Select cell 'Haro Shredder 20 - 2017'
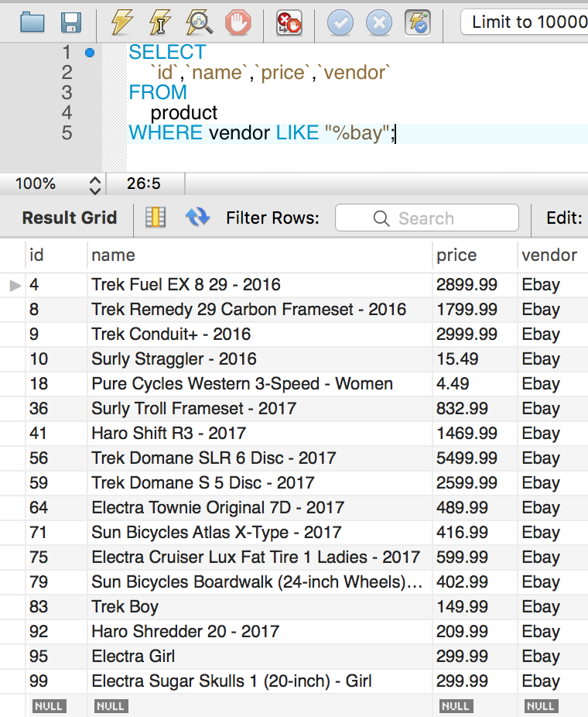 (x=259, y=632)
